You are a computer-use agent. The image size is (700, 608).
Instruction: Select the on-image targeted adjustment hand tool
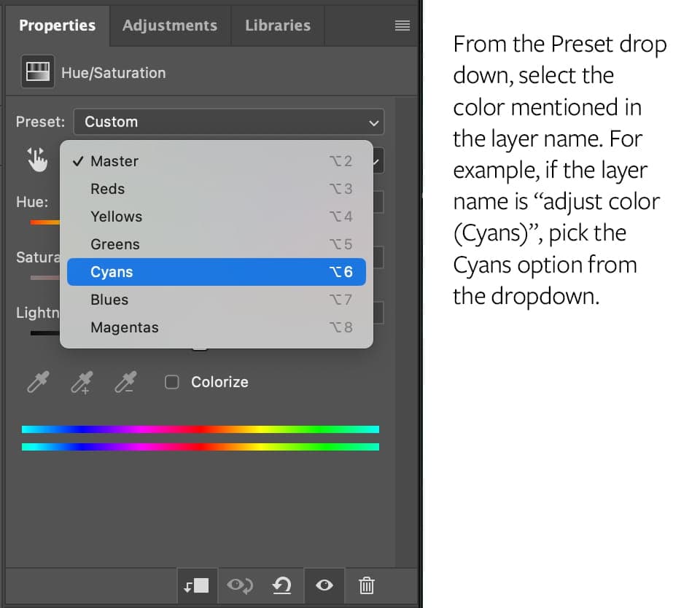pyautogui.click(x=36, y=160)
